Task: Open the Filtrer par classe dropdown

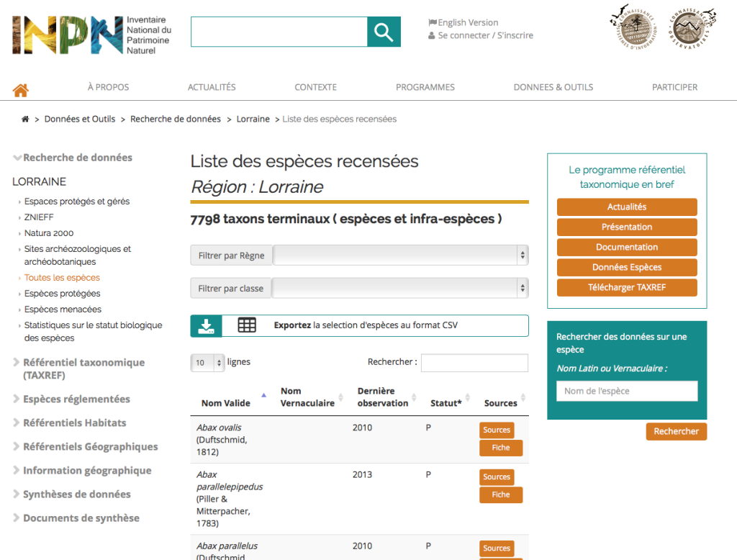Action: point(400,288)
